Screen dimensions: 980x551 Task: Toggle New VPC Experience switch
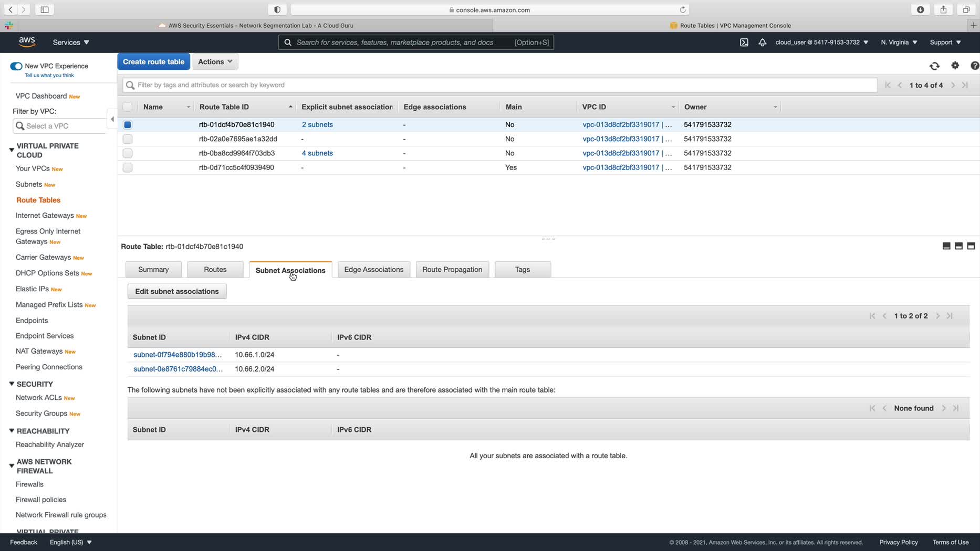(x=16, y=66)
